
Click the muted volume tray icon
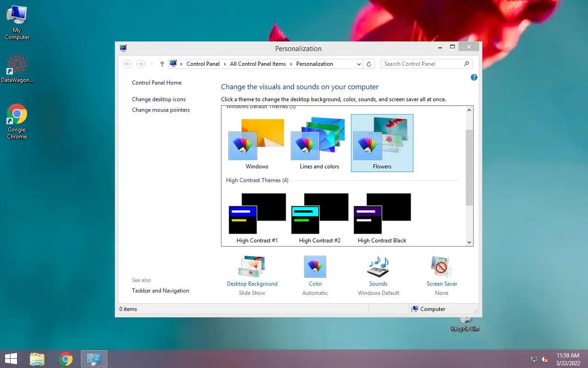[545, 359]
